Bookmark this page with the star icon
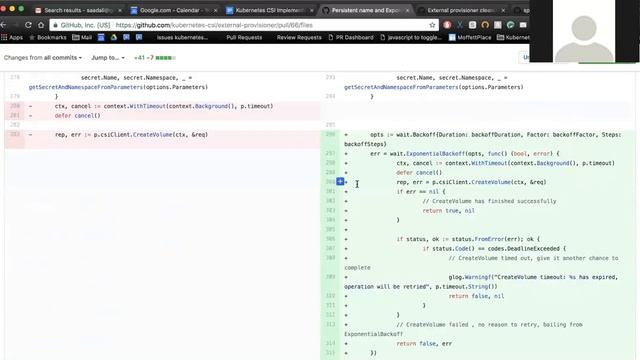The height and width of the screenshot is (360, 640). (432, 25)
